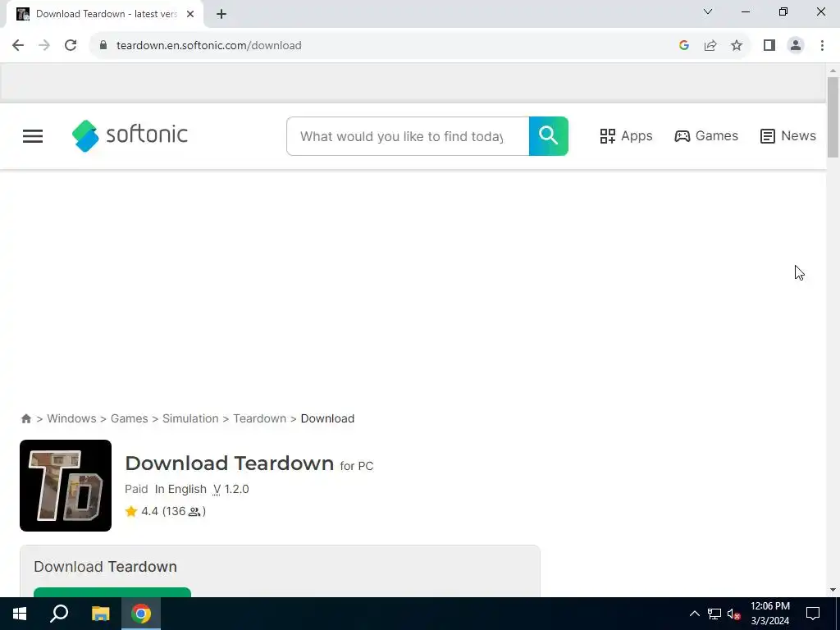This screenshot has height=630, width=840.
Task: Open the Softonic hamburger menu
Action: (33, 136)
